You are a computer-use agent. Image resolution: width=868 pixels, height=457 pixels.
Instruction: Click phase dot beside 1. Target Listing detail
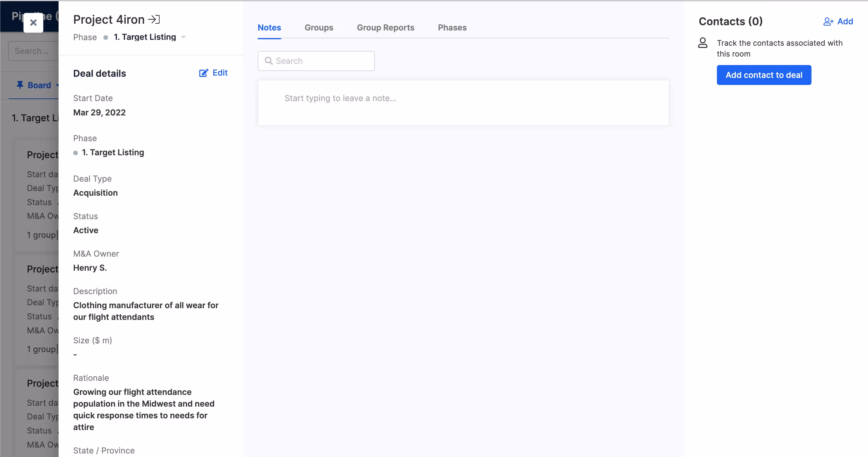click(x=76, y=153)
